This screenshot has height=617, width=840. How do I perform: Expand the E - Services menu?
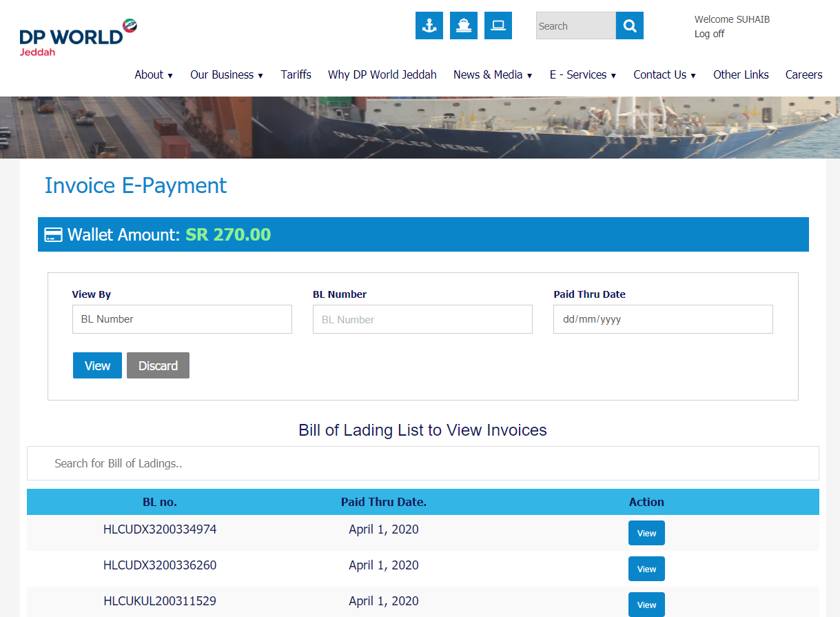coord(582,74)
